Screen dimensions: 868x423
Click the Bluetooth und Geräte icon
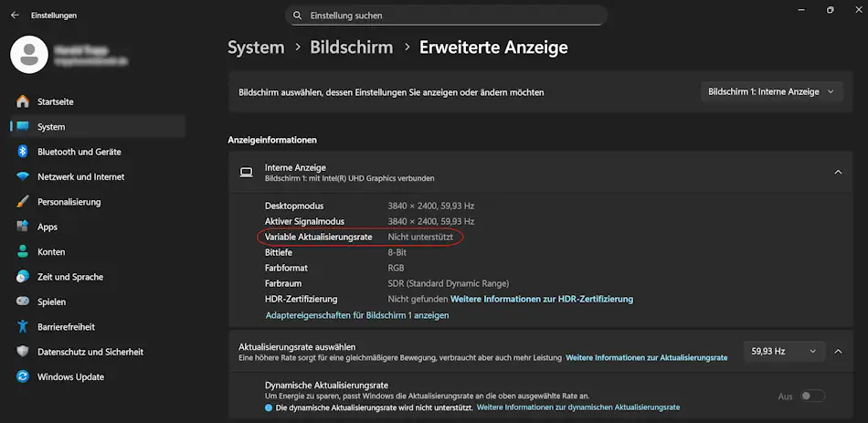click(23, 152)
